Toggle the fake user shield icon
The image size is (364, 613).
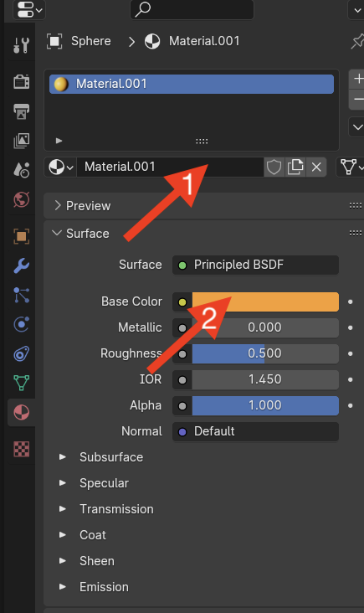[x=274, y=167]
